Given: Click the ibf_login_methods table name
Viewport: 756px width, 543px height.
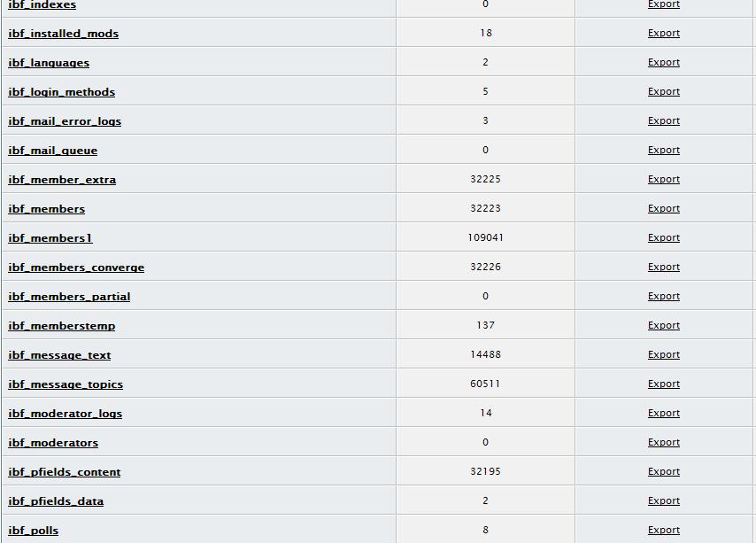Looking at the screenshot, I should (x=61, y=92).
